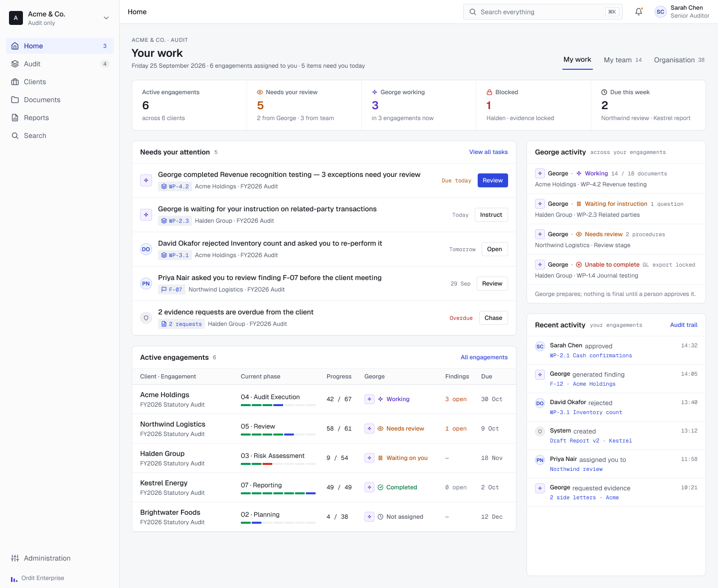
Task: Click the eye icon on Needs your review card
Action: coord(260,92)
